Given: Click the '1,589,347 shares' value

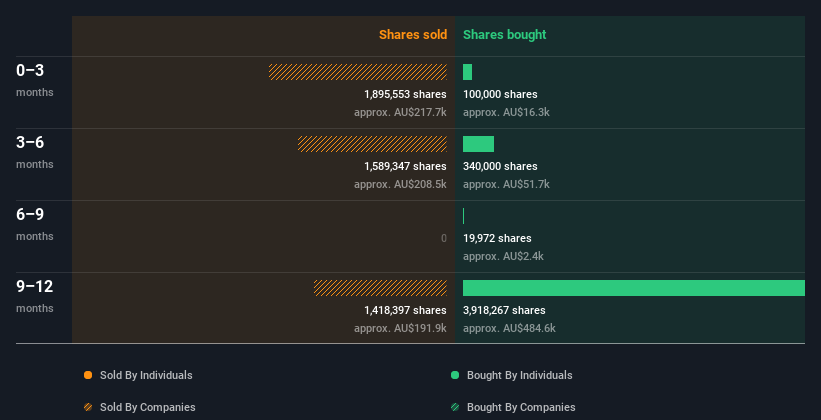Looking at the screenshot, I should (x=405, y=166).
